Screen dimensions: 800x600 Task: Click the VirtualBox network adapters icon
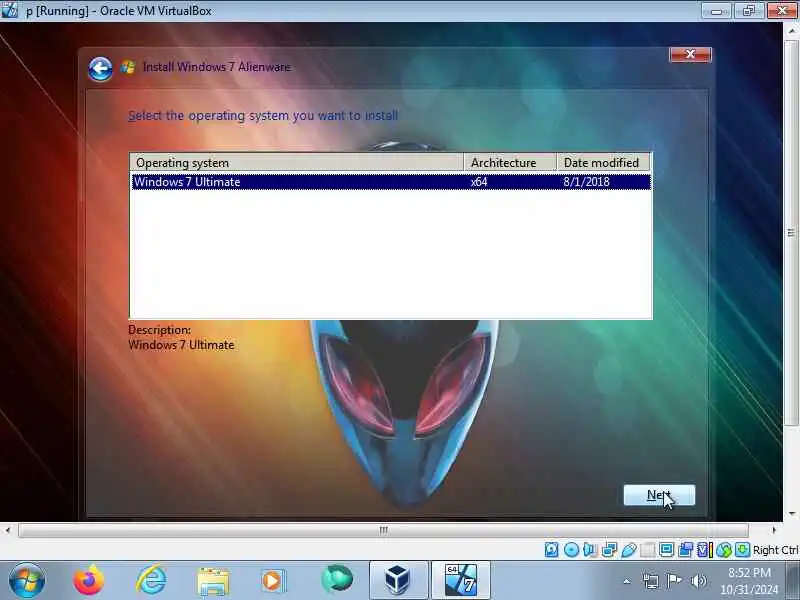click(x=609, y=549)
